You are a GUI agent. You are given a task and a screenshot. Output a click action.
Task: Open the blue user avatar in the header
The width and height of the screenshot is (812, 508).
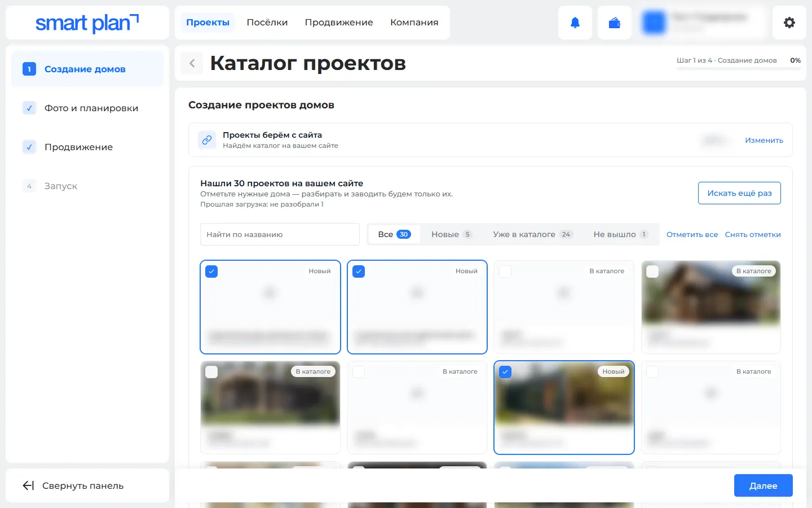[x=654, y=23]
